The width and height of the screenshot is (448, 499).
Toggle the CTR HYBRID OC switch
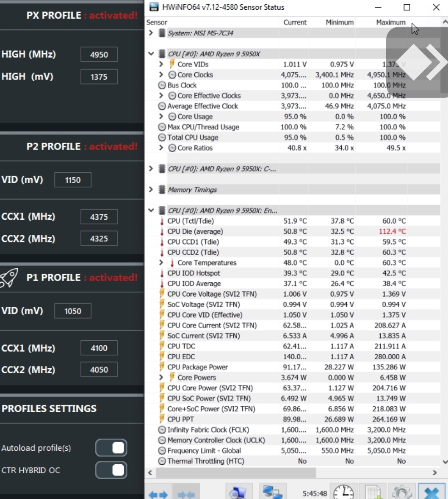click(x=111, y=470)
